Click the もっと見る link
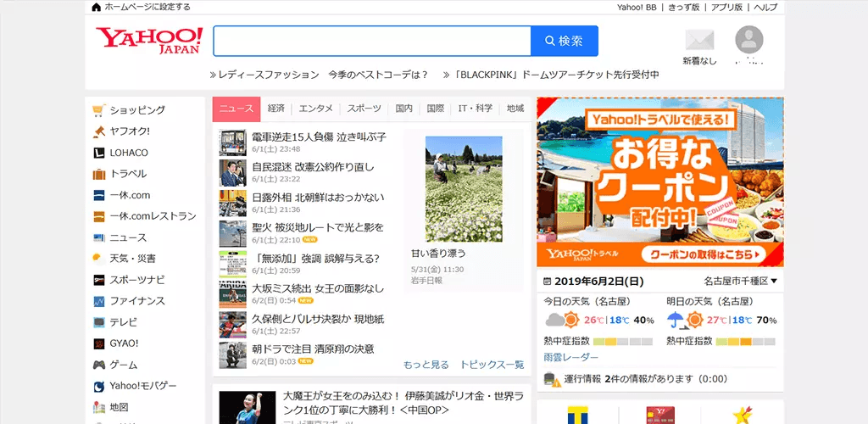Screen dimensions: 868x424 pos(426,365)
